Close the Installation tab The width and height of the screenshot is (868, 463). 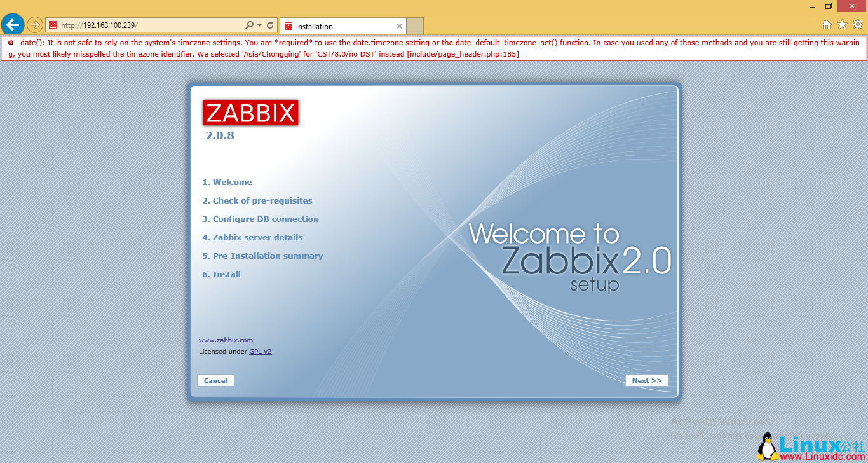(399, 26)
